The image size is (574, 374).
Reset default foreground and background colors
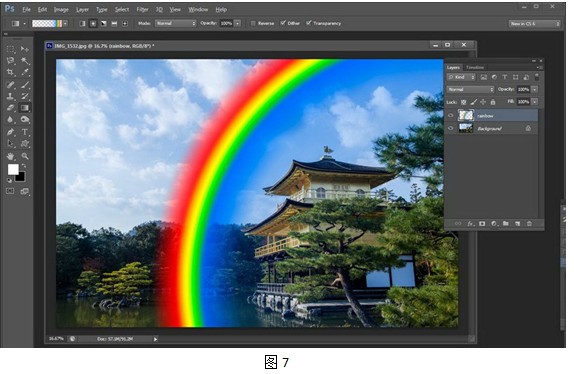(x=9, y=180)
